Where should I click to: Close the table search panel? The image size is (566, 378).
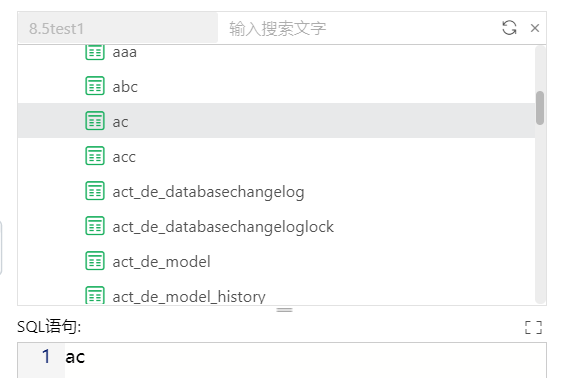[535, 28]
